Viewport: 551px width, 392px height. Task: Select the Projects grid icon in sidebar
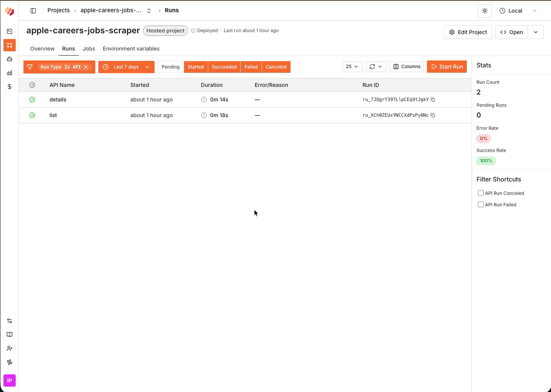click(10, 45)
